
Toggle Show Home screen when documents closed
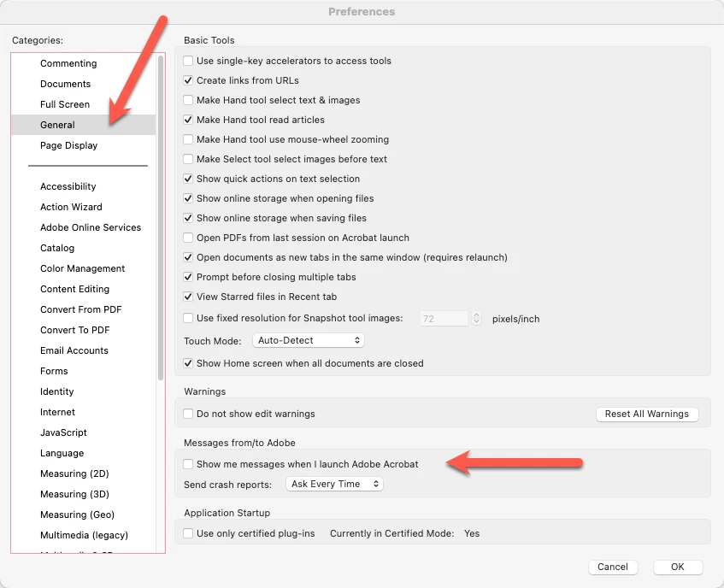[x=188, y=363]
